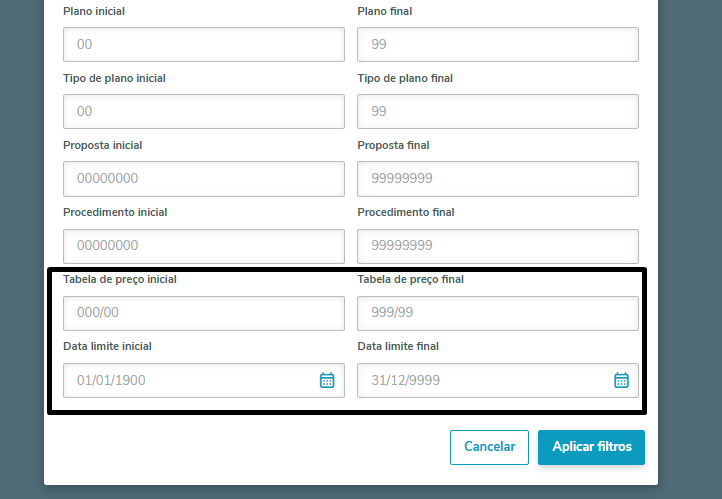Screen dimensions: 722x499
Task: Click the Data limite inicial date field
Action: click(190, 380)
